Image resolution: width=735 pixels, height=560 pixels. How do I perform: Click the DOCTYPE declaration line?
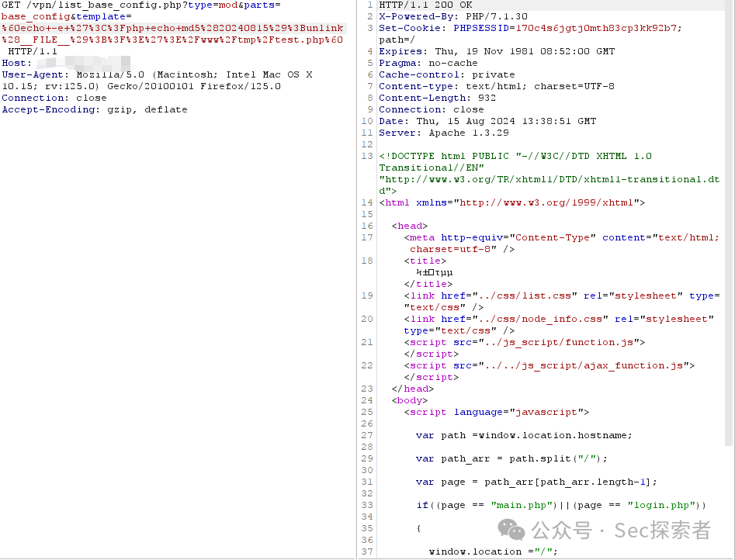tap(549, 174)
